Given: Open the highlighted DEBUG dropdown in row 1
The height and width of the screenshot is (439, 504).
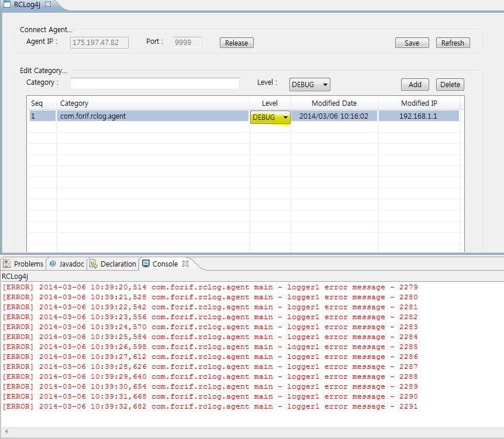Looking at the screenshot, I should tap(270, 117).
